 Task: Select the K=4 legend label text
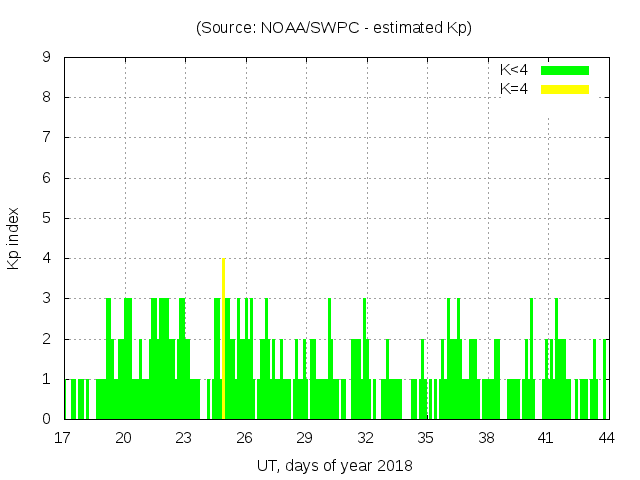click(514, 89)
